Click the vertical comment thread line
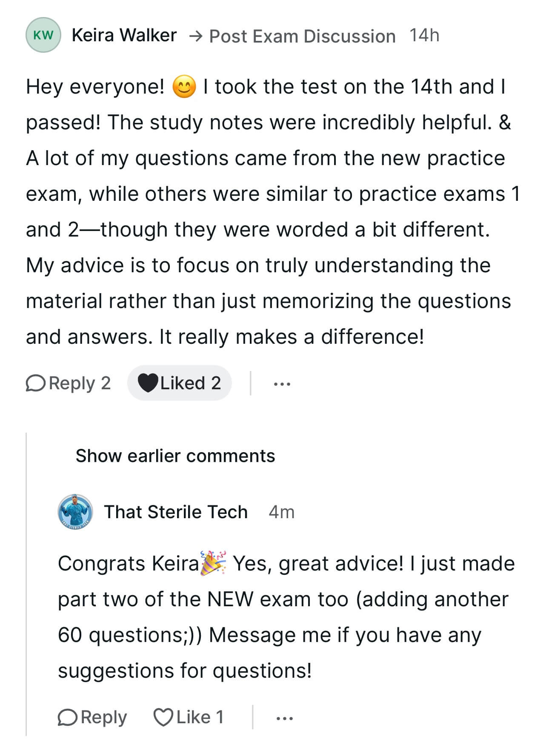This screenshot has width=549, height=756. [x=26, y=583]
